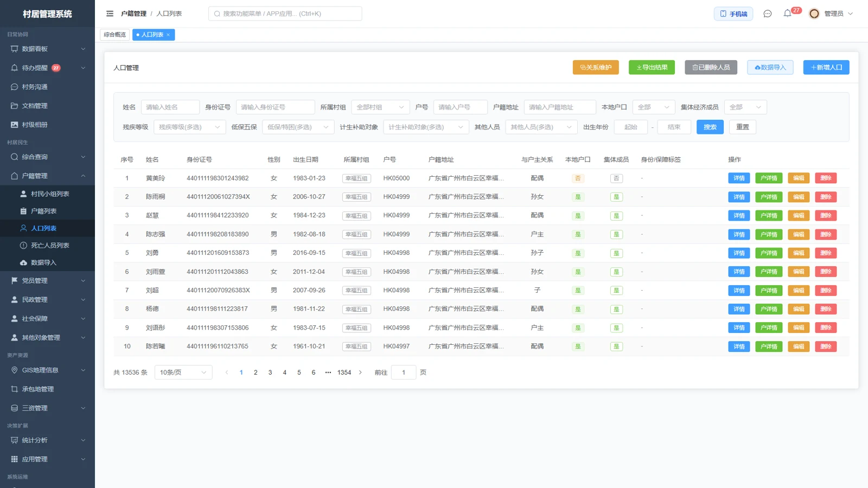
Task: Expand the 党员管理 sidebar menu
Action: pos(47,280)
